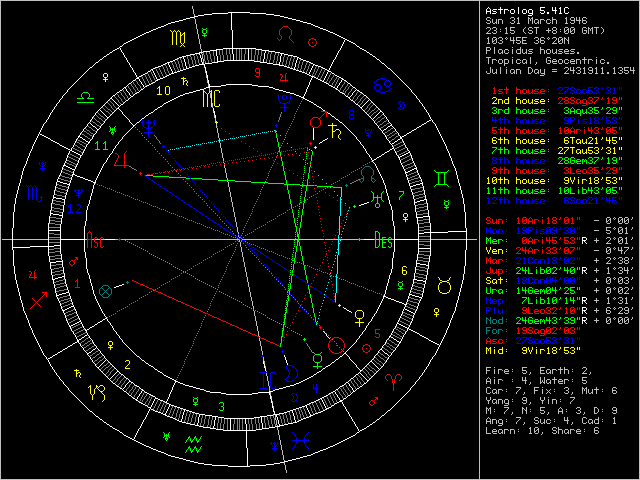Select the 'Nep: 7Lib10'14"R' position row
Image resolution: width=640 pixels, height=480 pixels.
click(560, 301)
